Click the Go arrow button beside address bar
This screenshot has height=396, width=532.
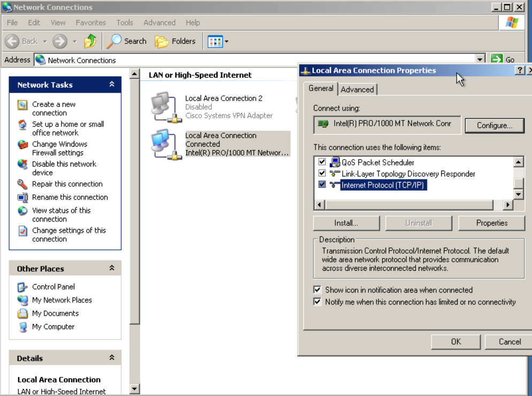point(497,59)
